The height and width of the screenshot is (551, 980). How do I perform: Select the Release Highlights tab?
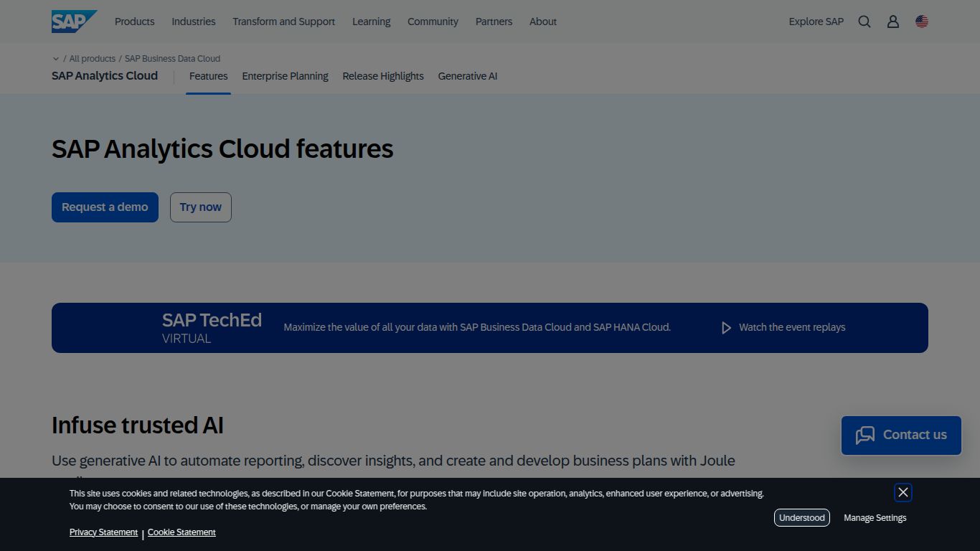click(382, 76)
